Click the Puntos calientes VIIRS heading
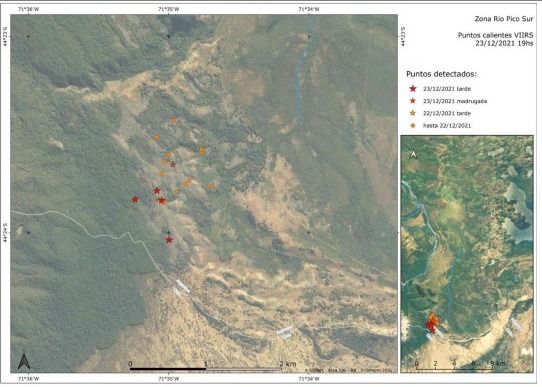This screenshot has height=387, width=542. pos(495,35)
